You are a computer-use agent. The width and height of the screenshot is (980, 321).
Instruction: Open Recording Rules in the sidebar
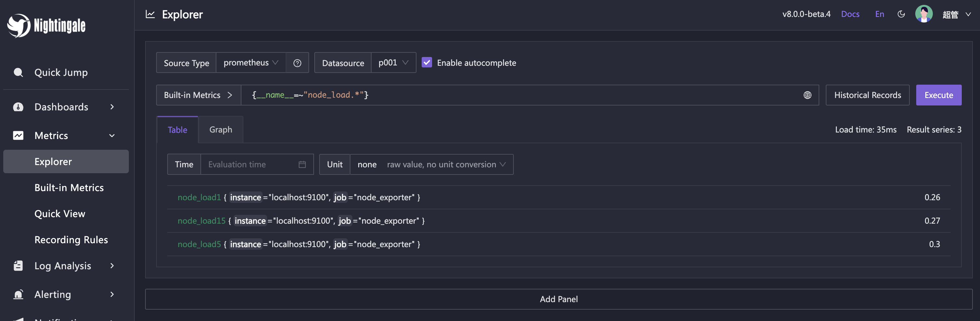pyautogui.click(x=71, y=240)
